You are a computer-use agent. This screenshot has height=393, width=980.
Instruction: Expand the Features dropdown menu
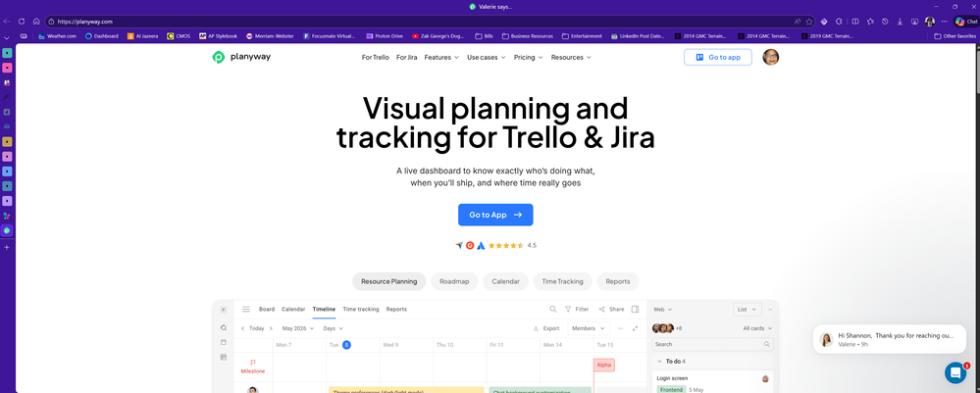coord(441,58)
